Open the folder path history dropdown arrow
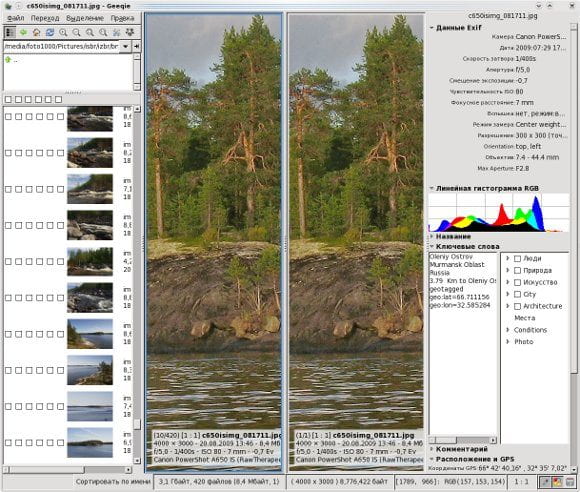 (x=126, y=46)
